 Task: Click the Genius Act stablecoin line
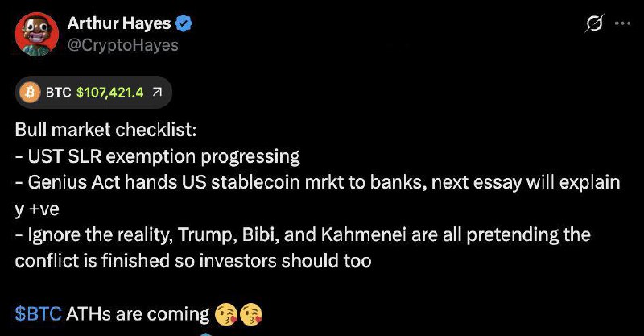[317, 182]
